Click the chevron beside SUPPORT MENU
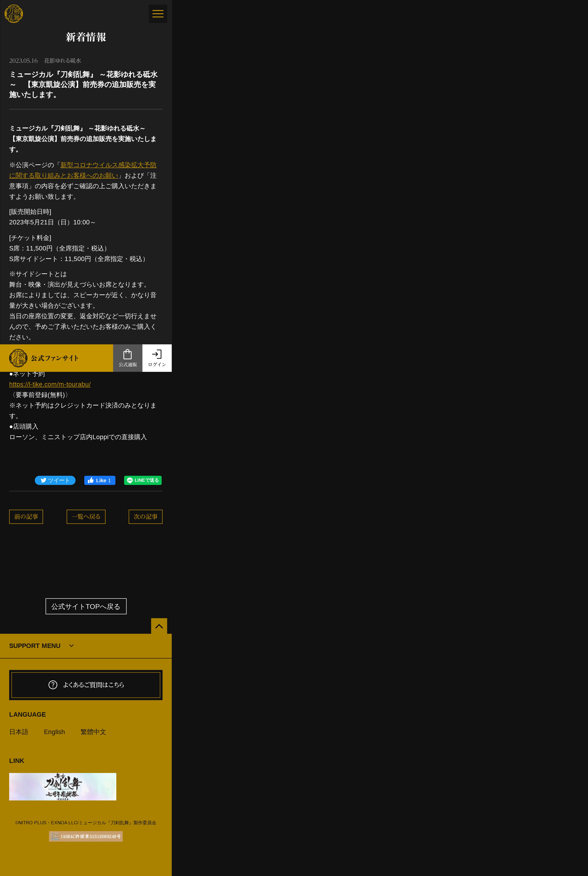This screenshot has width=588, height=876. 71,646
